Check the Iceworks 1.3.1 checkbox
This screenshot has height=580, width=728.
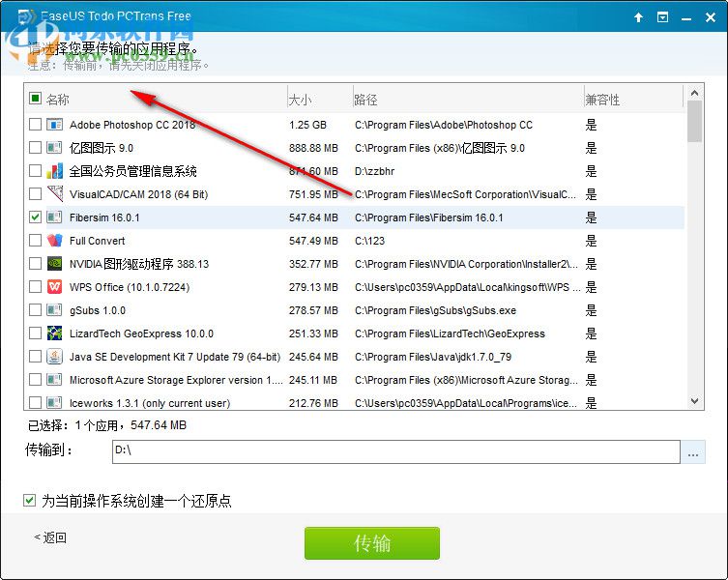[x=35, y=402]
